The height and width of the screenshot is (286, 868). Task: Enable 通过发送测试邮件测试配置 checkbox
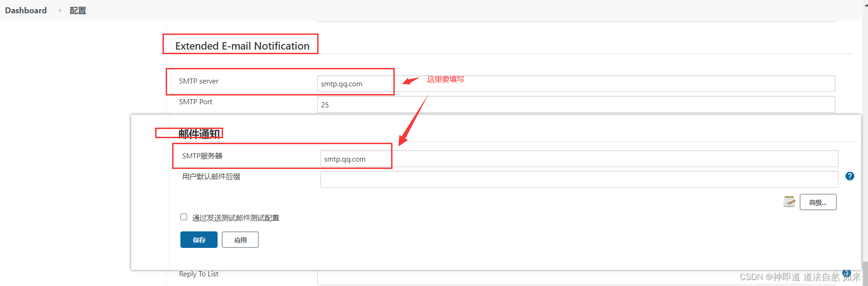(x=184, y=217)
